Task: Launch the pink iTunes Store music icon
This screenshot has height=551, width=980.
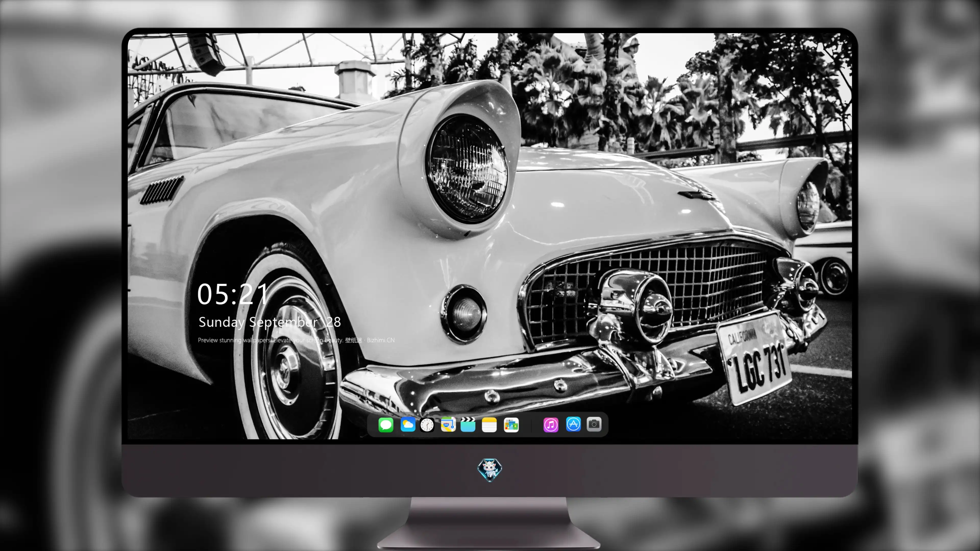Action: (x=551, y=425)
